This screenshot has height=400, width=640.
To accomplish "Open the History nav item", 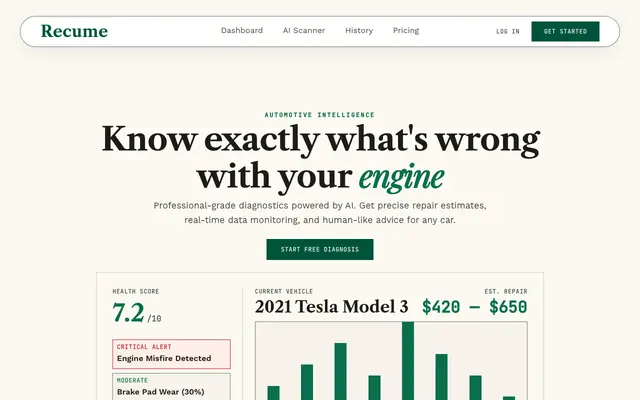I will pos(359,31).
